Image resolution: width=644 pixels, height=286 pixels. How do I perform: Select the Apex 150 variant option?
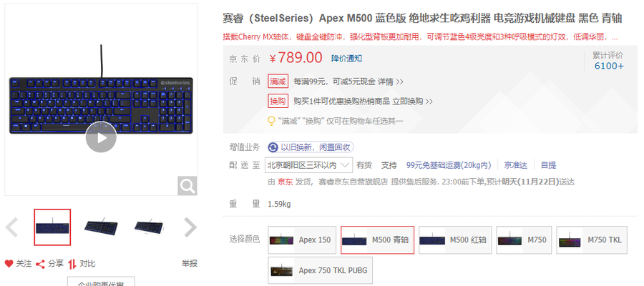[302, 240]
